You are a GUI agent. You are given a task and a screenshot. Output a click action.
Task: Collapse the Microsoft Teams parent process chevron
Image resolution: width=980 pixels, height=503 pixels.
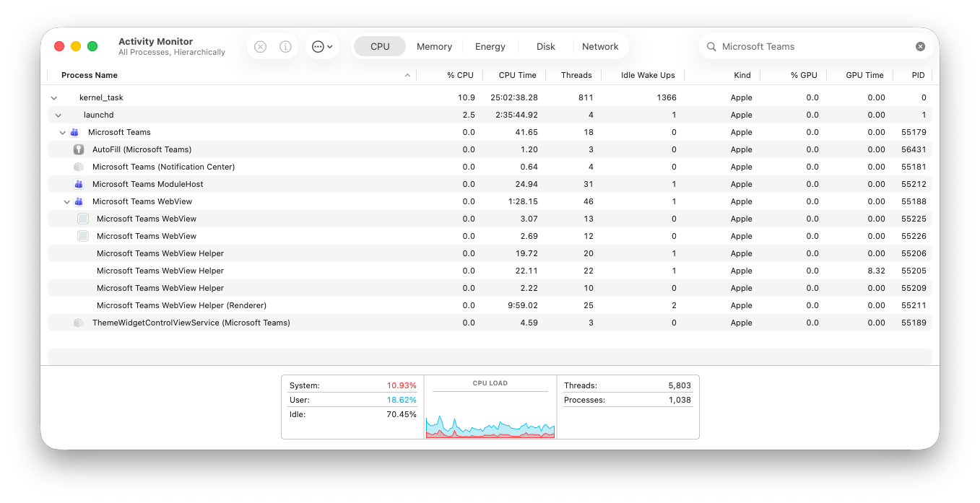pos(63,132)
